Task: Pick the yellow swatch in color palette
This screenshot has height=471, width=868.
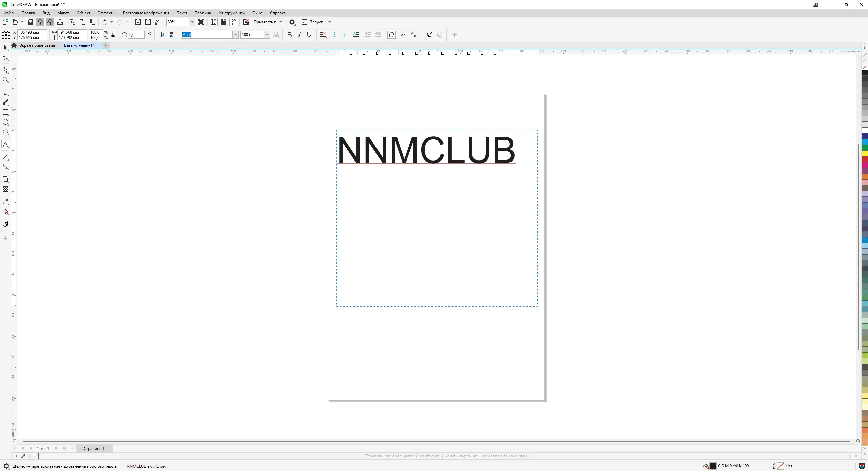Action: point(865,153)
